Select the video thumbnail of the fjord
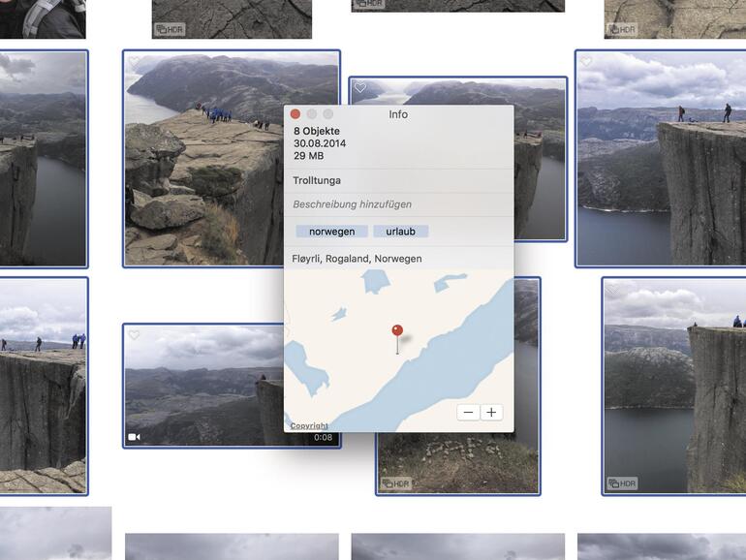 (203, 386)
